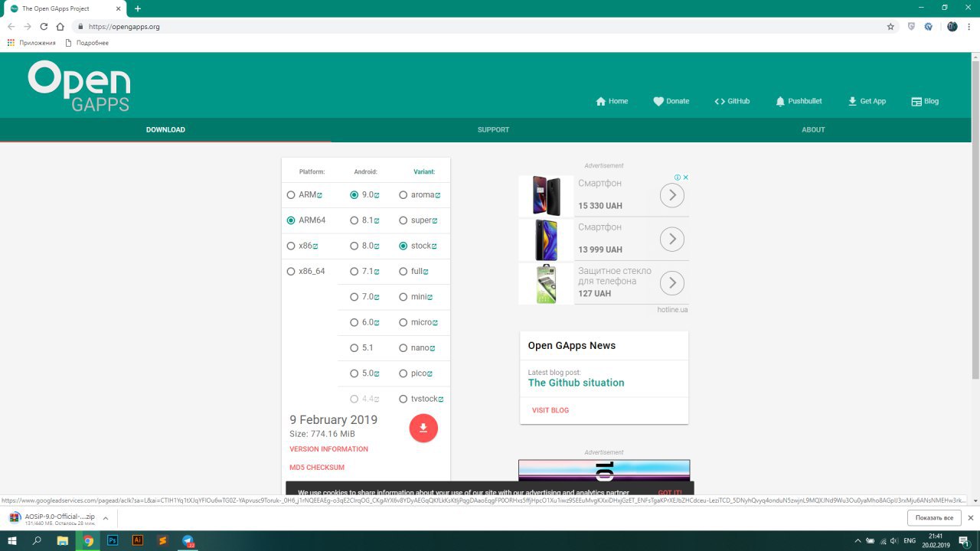Viewport: 980px width, 551px height.
Task: Open the notification center icon
Action: 964,540
